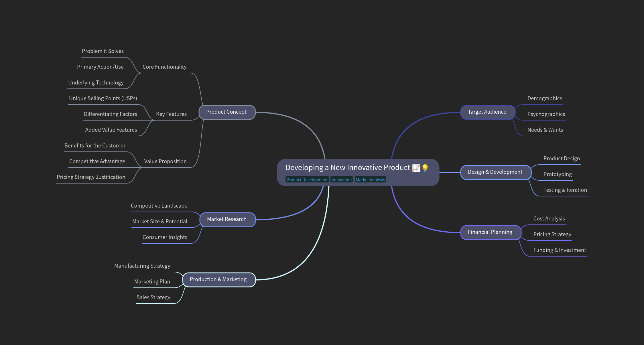Viewport: 644px width, 345px height.
Task: Click the Sales Strategy leaf
Action: tap(153, 297)
